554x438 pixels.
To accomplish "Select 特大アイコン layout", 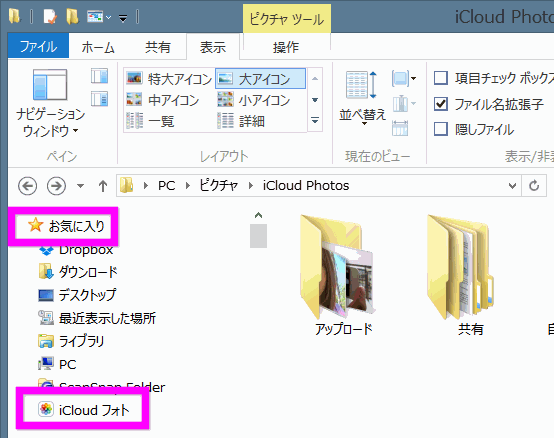I will pyautogui.click(x=169, y=78).
